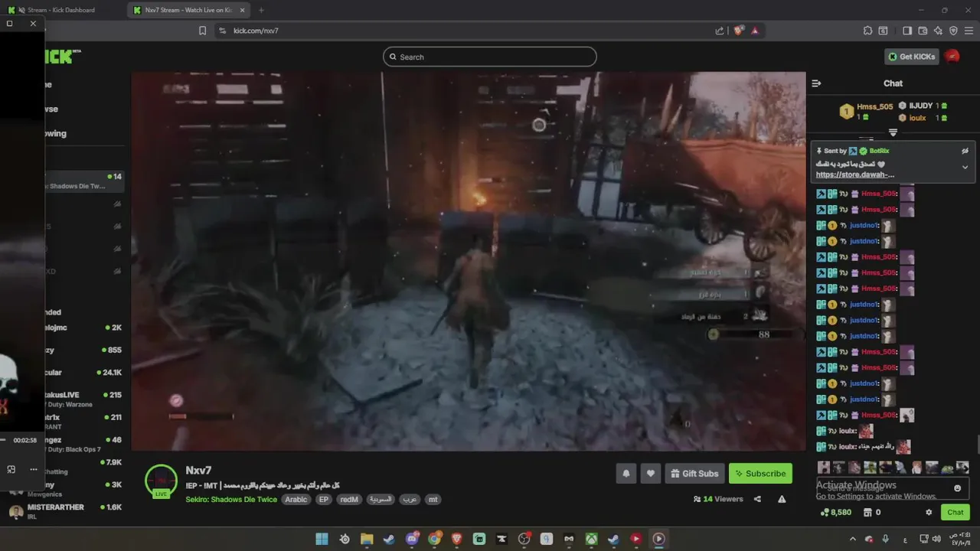Share the Nxv7 stream
The height and width of the screenshot is (551, 980).
[x=757, y=499]
